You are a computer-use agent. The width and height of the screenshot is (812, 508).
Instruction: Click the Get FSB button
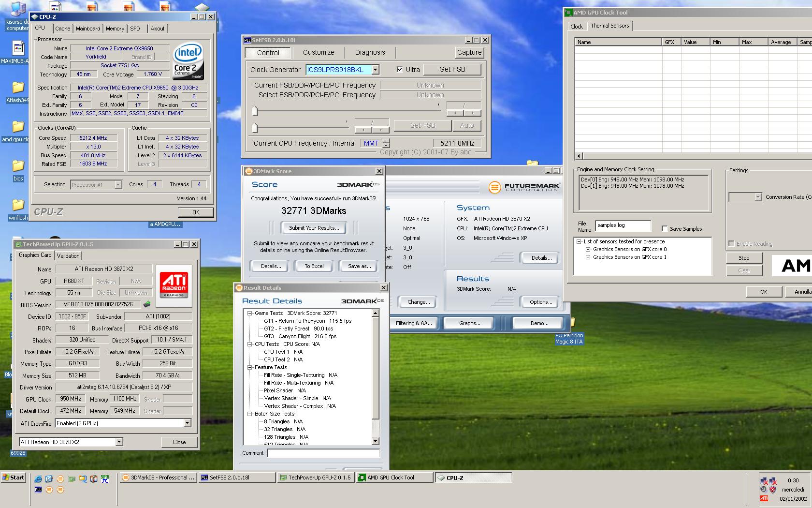click(x=452, y=69)
